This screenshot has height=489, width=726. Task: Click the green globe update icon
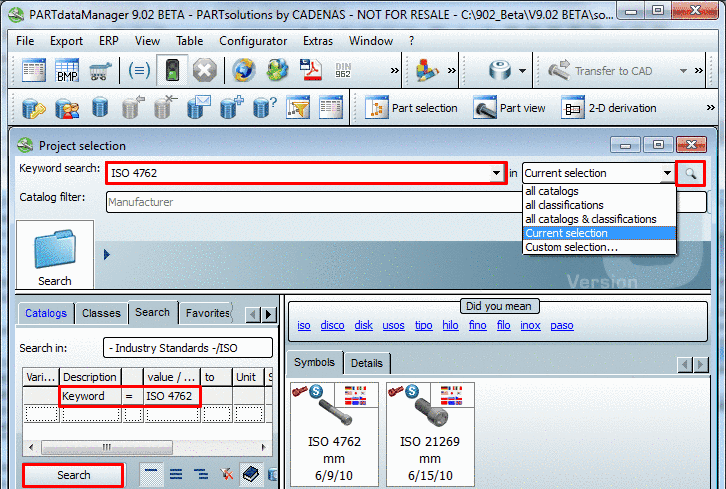pyautogui.click(x=277, y=70)
